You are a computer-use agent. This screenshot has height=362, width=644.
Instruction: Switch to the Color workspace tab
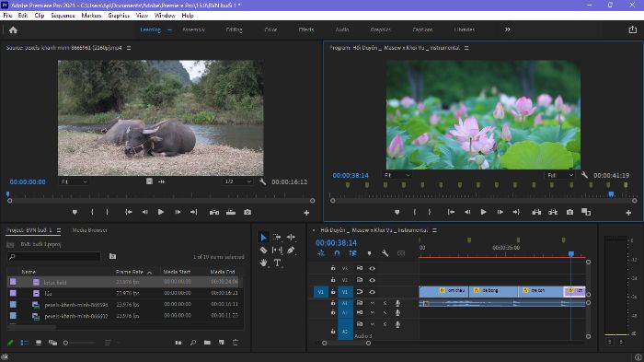[270, 29]
